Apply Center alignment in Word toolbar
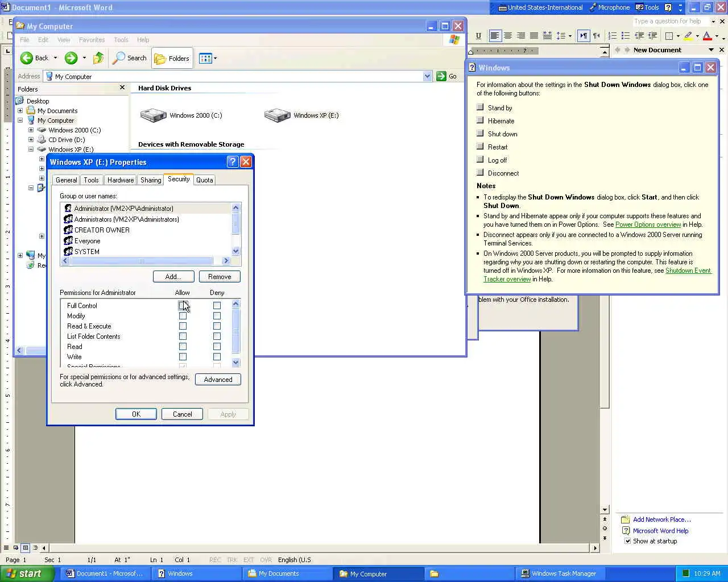 [508, 36]
